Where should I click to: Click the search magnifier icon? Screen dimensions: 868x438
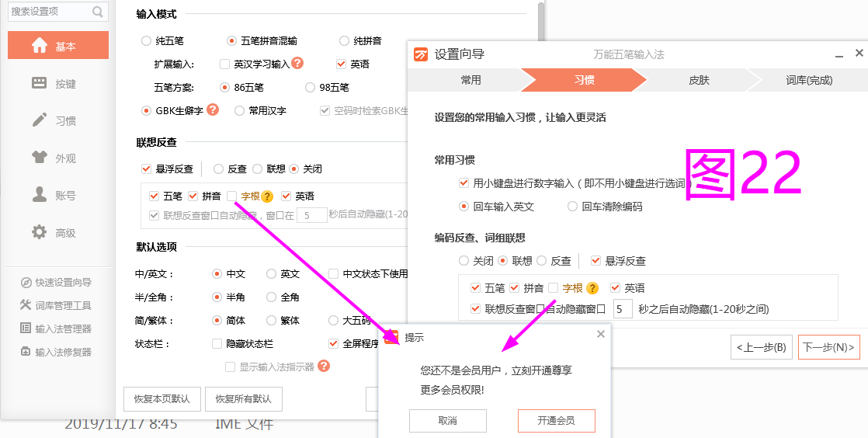(97, 12)
